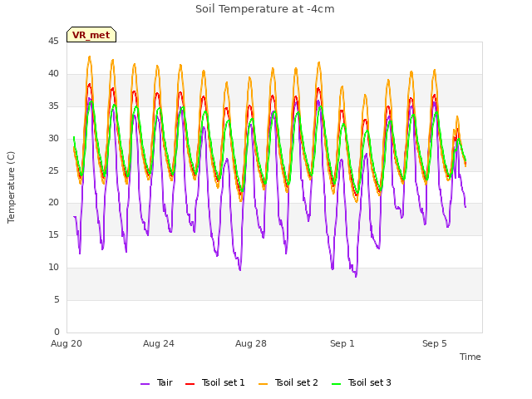Screen dimensions: 532x399
Task: Click the 45 y-axis tick label
Action: 53,42
